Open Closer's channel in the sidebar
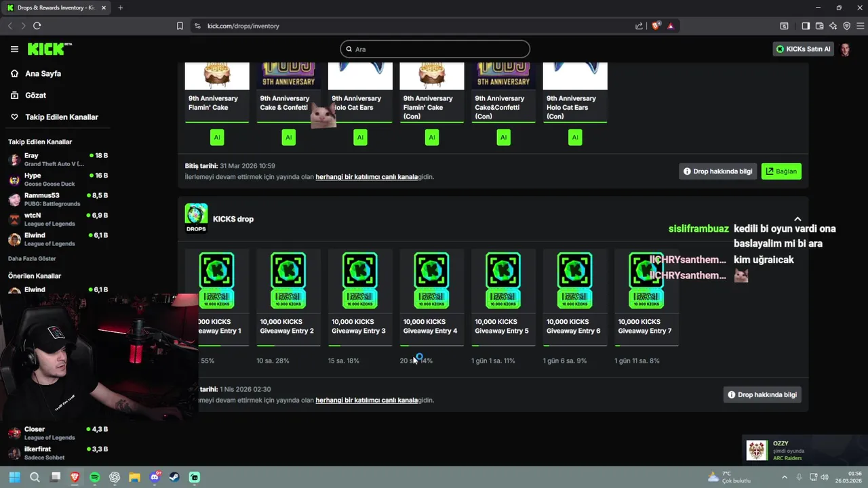 58,433
